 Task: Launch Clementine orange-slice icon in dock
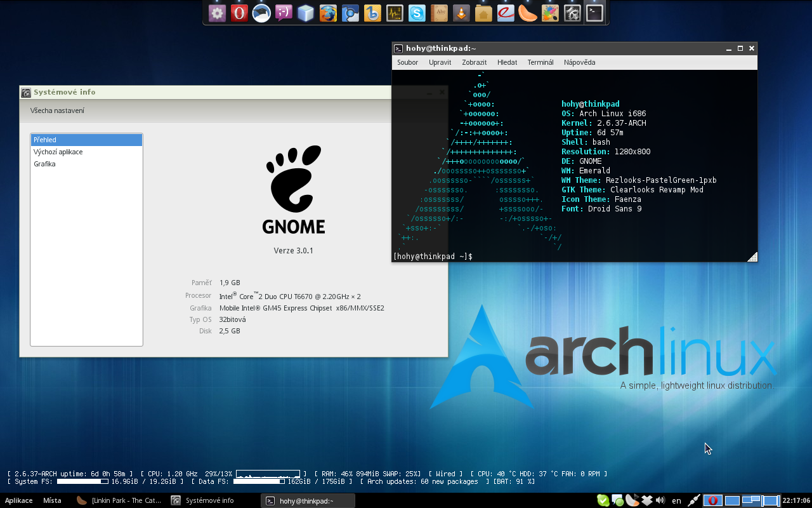[x=528, y=13]
